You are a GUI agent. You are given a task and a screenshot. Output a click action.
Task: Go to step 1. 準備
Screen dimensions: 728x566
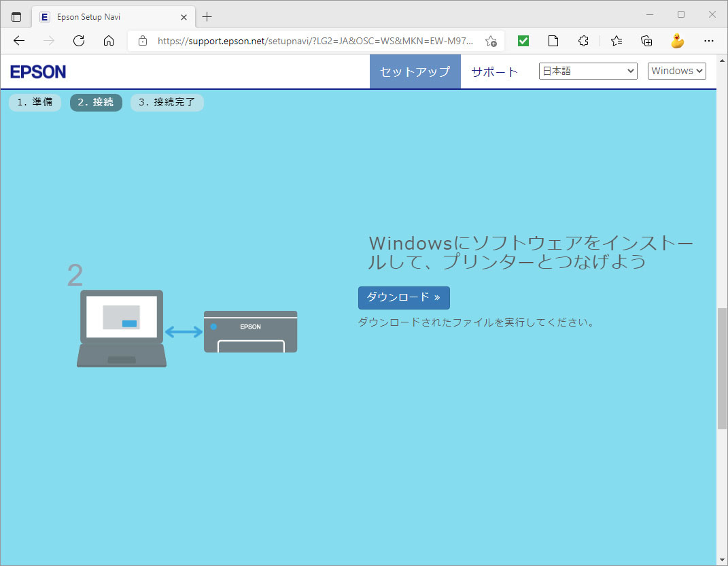point(35,103)
